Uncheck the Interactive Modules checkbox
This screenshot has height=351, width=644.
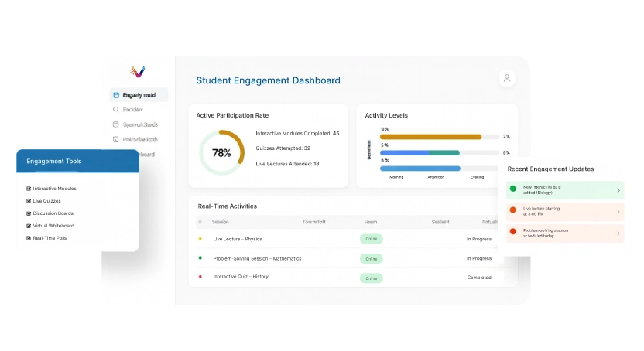[x=29, y=189]
